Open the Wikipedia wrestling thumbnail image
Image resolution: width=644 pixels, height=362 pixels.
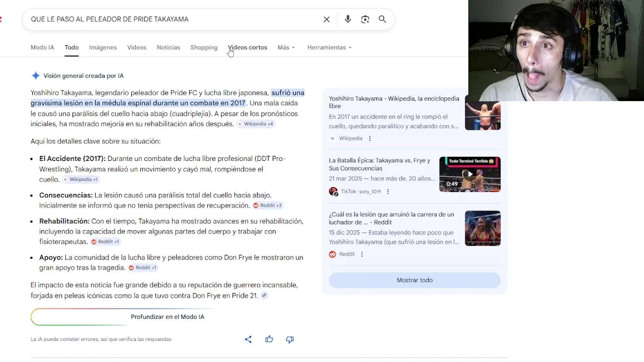[x=482, y=112]
